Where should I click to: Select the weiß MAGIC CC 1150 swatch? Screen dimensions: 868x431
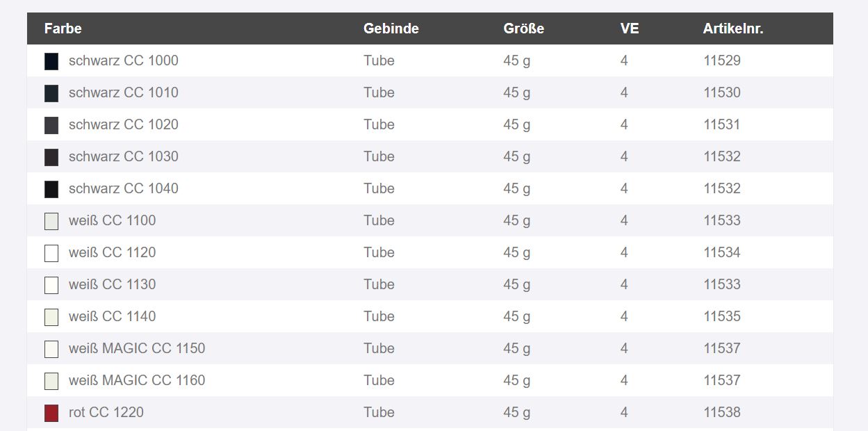tap(51, 349)
